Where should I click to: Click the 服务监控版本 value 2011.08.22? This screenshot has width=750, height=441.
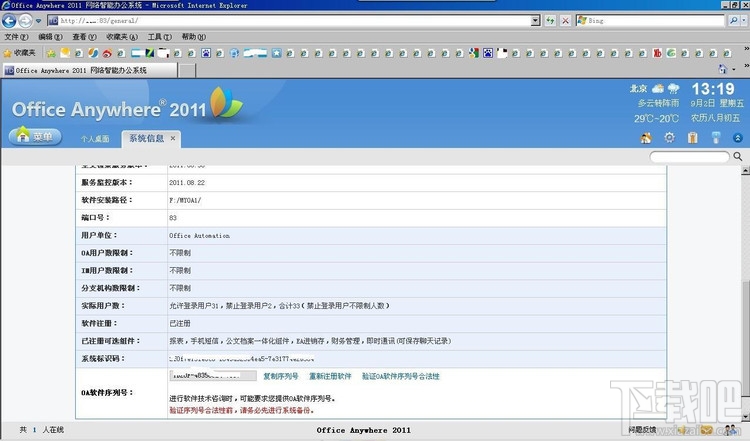pos(187,183)
